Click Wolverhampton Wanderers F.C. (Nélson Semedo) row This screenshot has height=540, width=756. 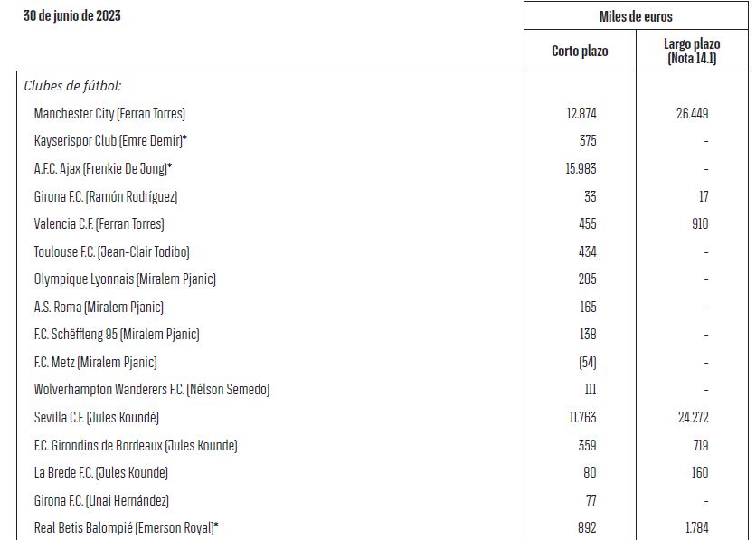coord(152,390)
